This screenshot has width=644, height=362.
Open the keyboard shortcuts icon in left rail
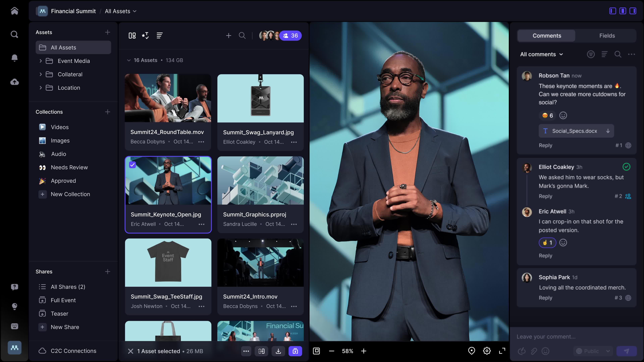coord(14,326)
